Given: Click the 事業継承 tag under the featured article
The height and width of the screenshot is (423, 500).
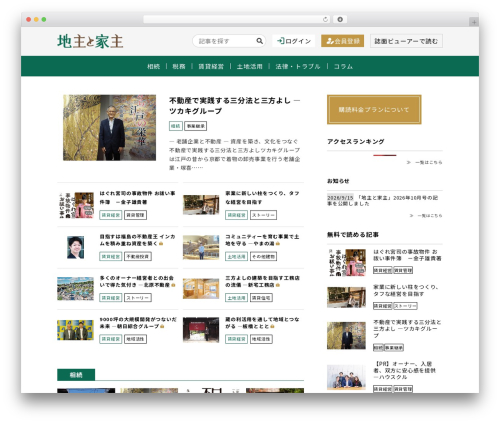Looking at the screenshot, I should [x=196, y=126].
